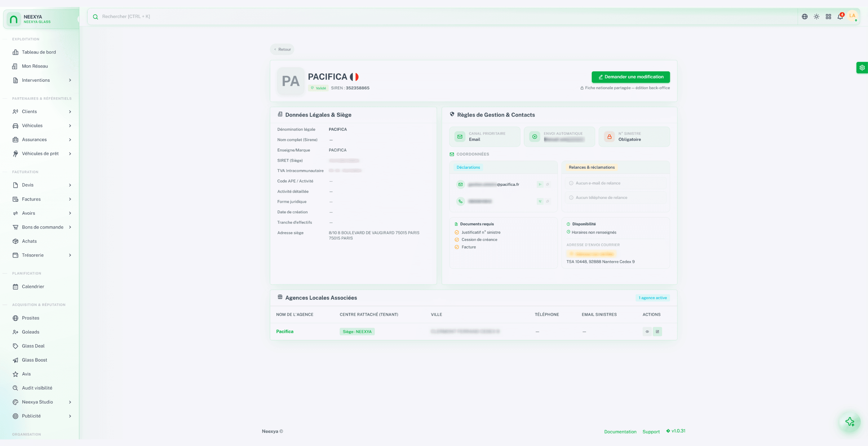Open the Documentation footer link

(620, 432)
